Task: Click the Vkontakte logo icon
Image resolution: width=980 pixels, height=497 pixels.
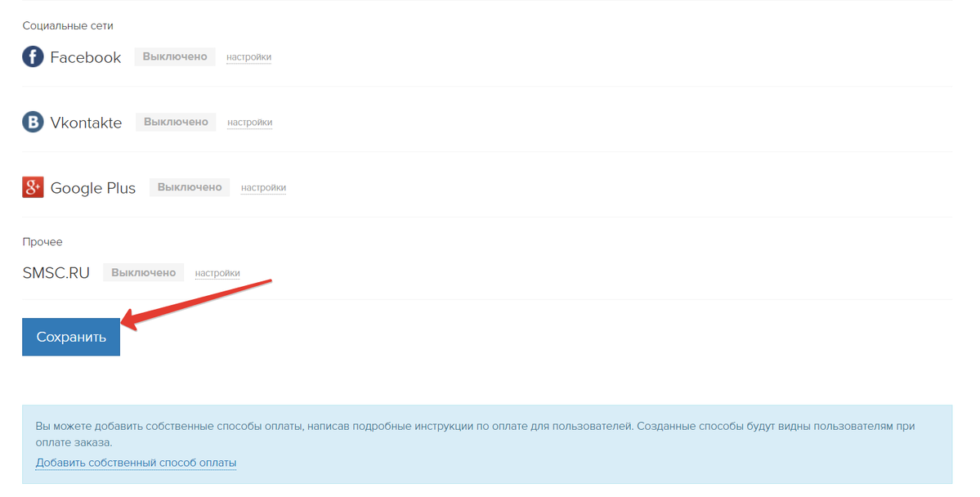Action: click(34, 122)
